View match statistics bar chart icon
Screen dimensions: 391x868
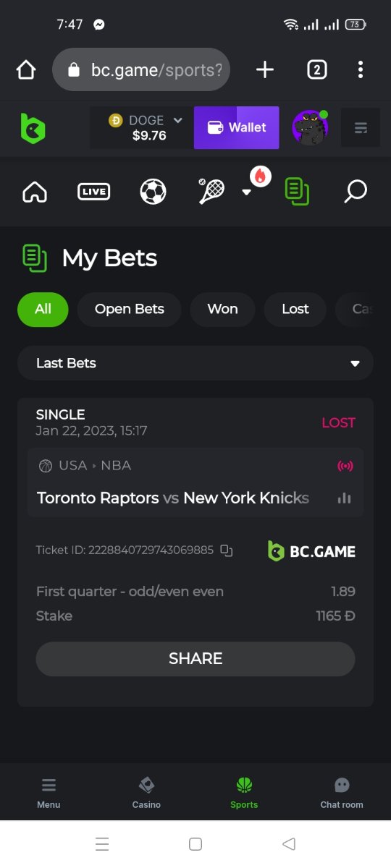pyautogui.click(x=345, y=498)
